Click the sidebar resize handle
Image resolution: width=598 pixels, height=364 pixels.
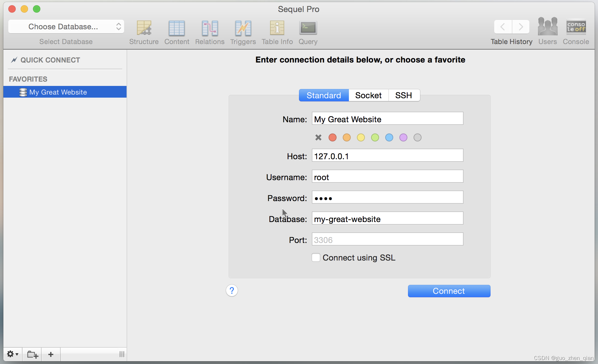point(122,354)
